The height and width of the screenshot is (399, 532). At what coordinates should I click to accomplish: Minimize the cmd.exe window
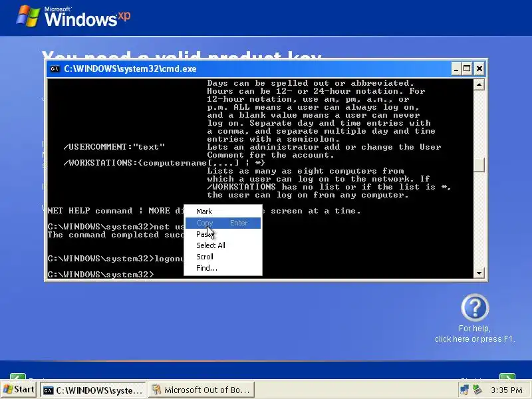tap(456, 69)
